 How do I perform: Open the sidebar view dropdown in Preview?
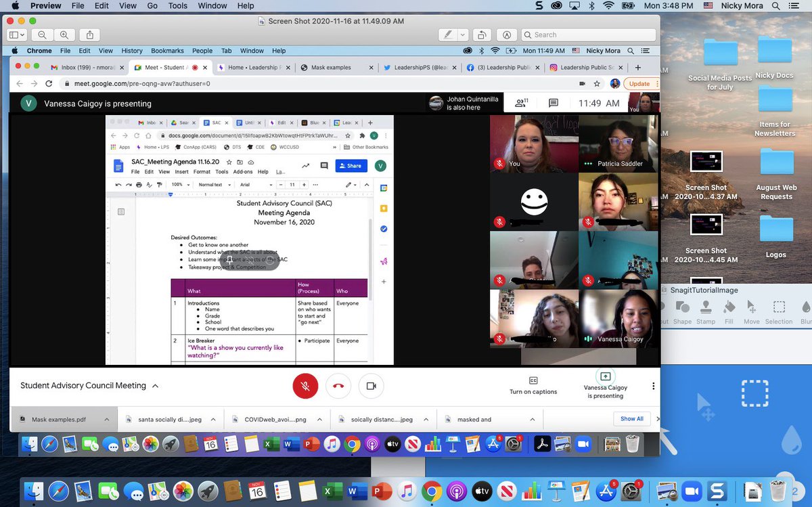(17, 35)
